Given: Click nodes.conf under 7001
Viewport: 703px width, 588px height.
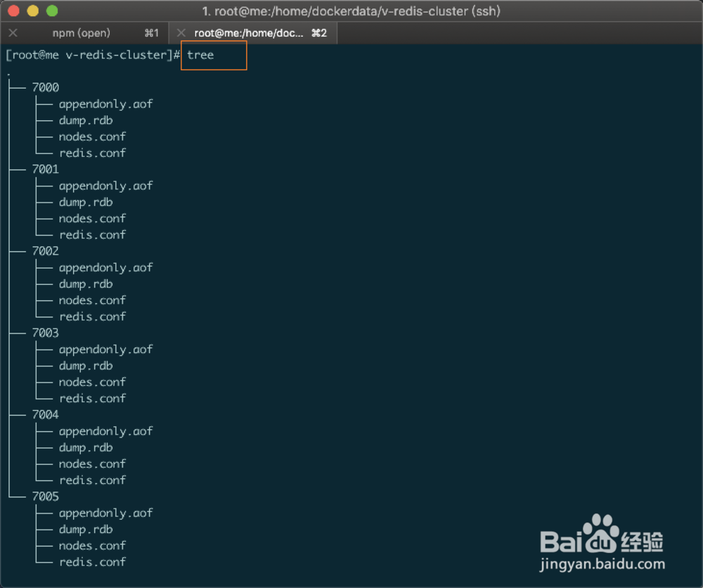Looking at the screenshot, I should pos(92,219).
